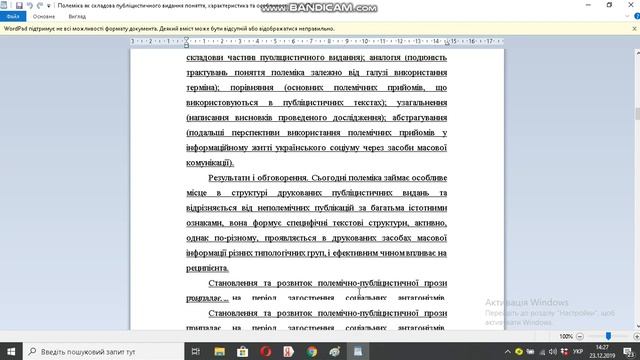This screenshot has width=640, height=360.
Task: Switch to the Основне ribbon tab
Action: pos(44,17)
